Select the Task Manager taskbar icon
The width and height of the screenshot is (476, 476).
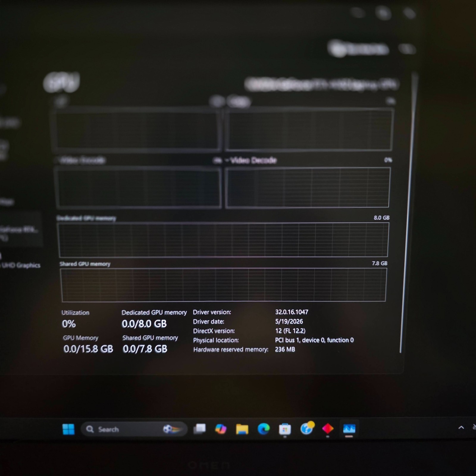click(349, 429)
